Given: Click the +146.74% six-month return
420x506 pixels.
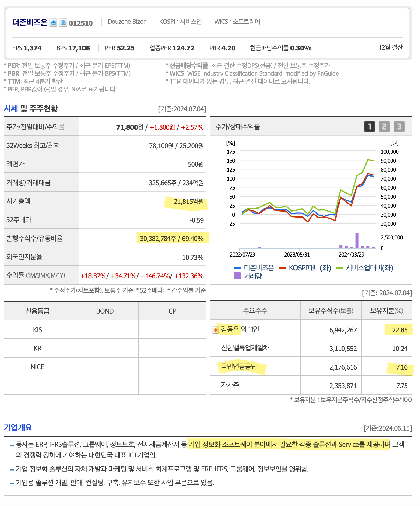Looking at the screenshot, I should pos(155,276).
